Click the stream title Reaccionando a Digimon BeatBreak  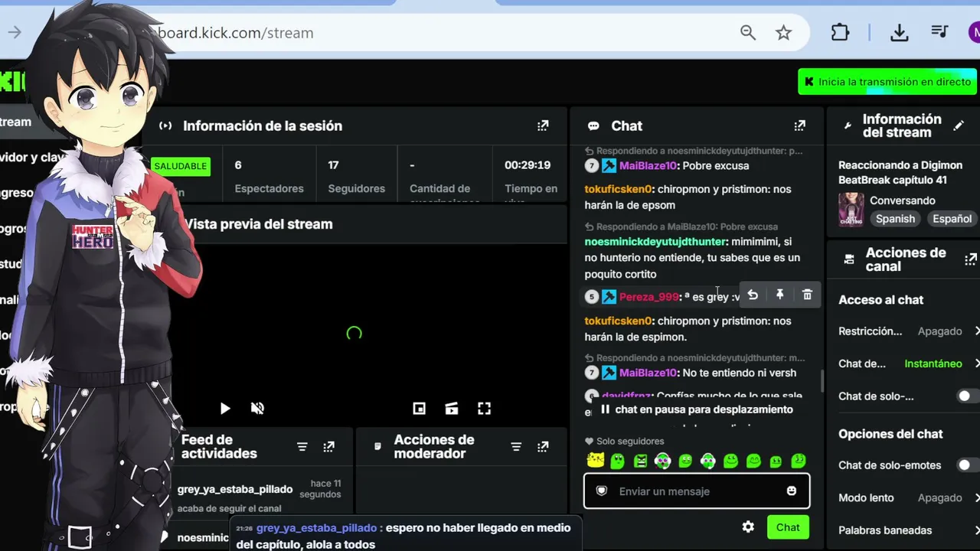pos(900,172)
